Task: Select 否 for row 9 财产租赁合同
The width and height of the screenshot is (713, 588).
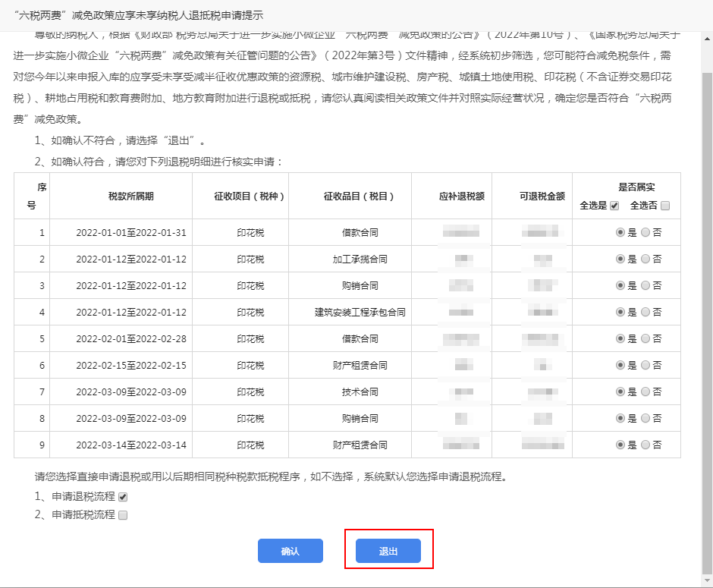Action: (x=645, y=445)
